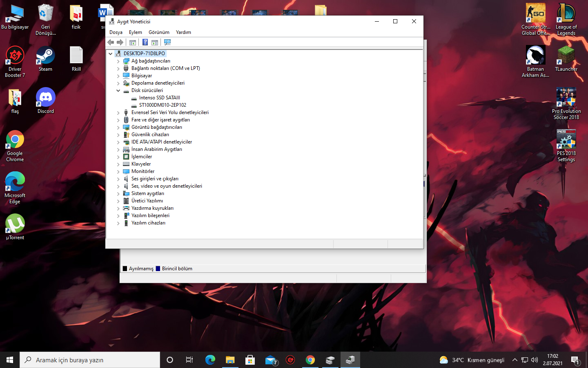Expand the Görüntü bağdaştırıcıları node
The image size is (588, 368).
tap(118, 128)
